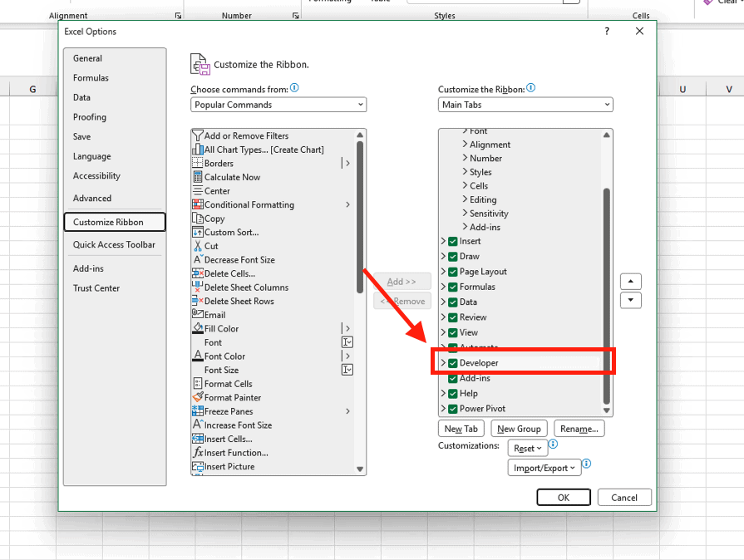Image resolution: width=744 pixels, height=560 pixels.
Task: Uncheck the Data tab checkbox
Action: (453, 302)
